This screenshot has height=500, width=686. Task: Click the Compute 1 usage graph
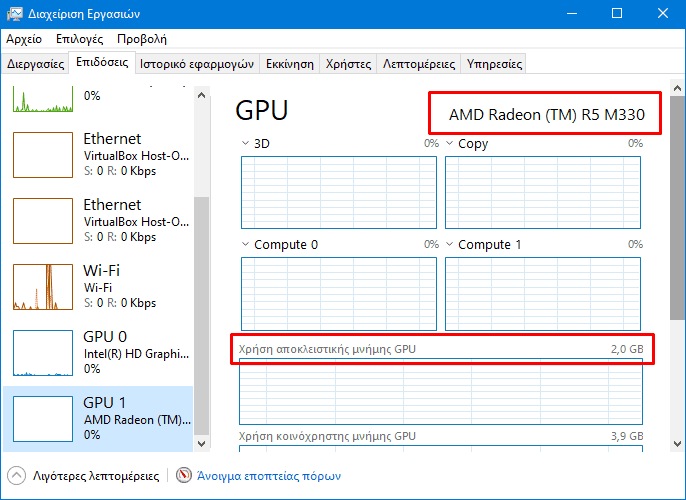click(x=543, y=294)
